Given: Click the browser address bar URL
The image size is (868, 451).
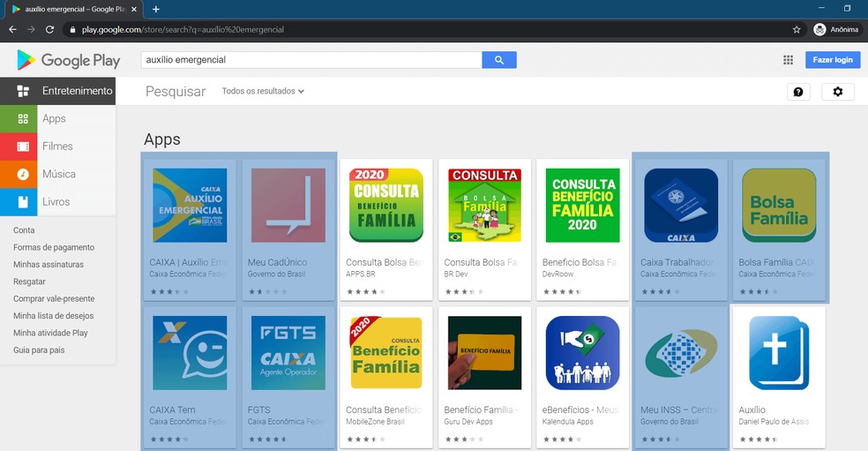Looking at the screenshot, I should (x=183, y=29).
